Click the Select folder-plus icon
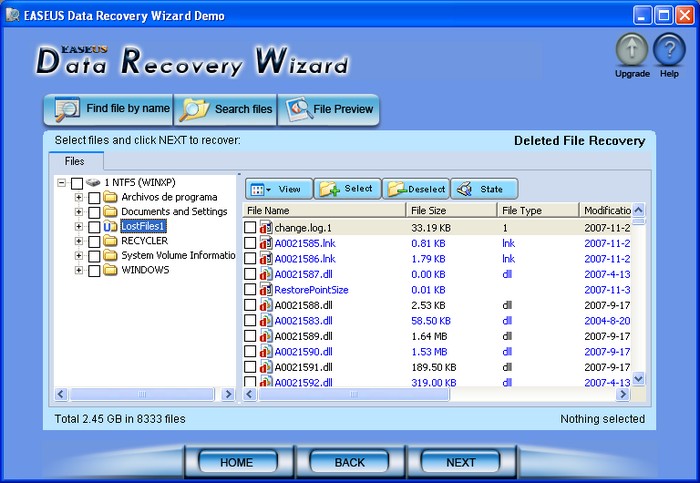Image resolution: width=700 pixels, height=483 pixels. pyautogui.click(x=330, y=189)
